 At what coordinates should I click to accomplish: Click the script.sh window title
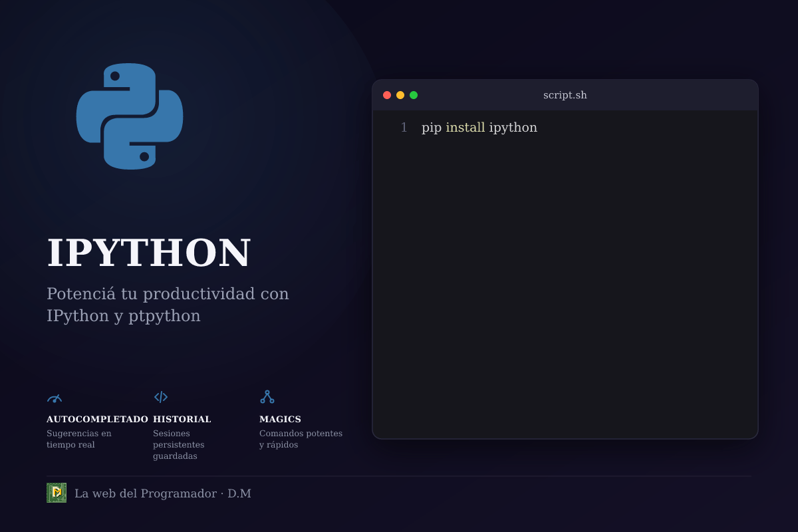565,95
